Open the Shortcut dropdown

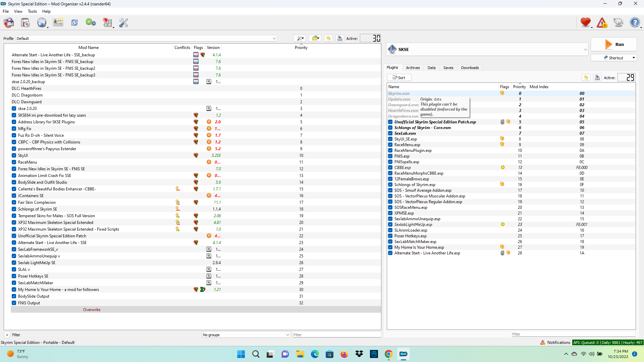(613, 58)
